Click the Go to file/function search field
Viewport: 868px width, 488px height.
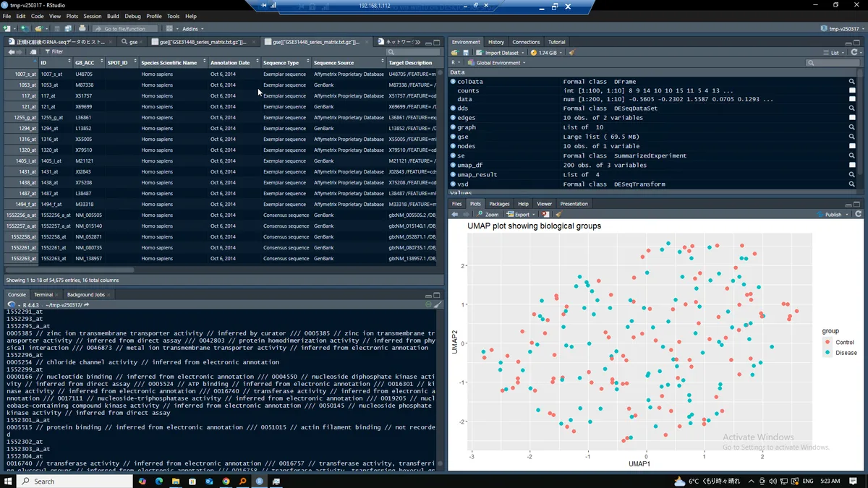tap(124, 29)
